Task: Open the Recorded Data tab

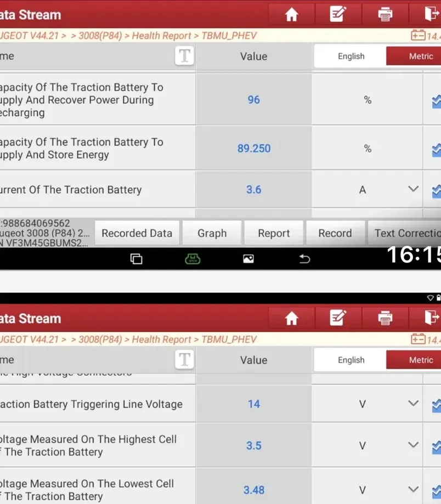Action: (x=137, y=233)
